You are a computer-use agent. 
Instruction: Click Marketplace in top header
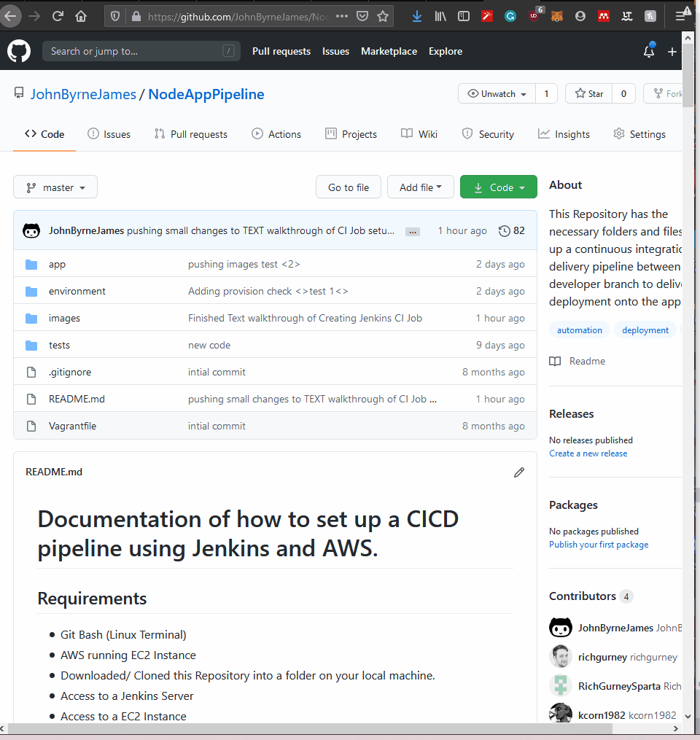389,51
